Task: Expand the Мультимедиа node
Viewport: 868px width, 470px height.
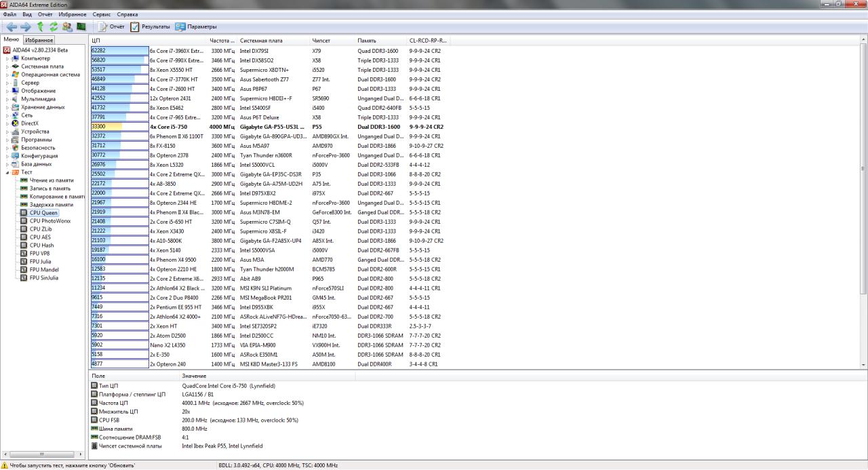Action: 7,99
